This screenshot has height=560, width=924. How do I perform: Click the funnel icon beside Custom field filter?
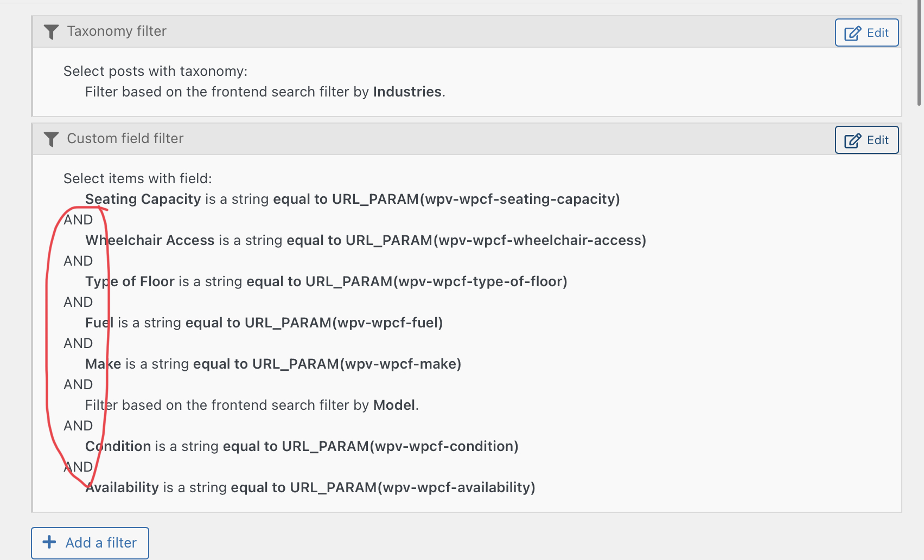[x=51, y=139]
